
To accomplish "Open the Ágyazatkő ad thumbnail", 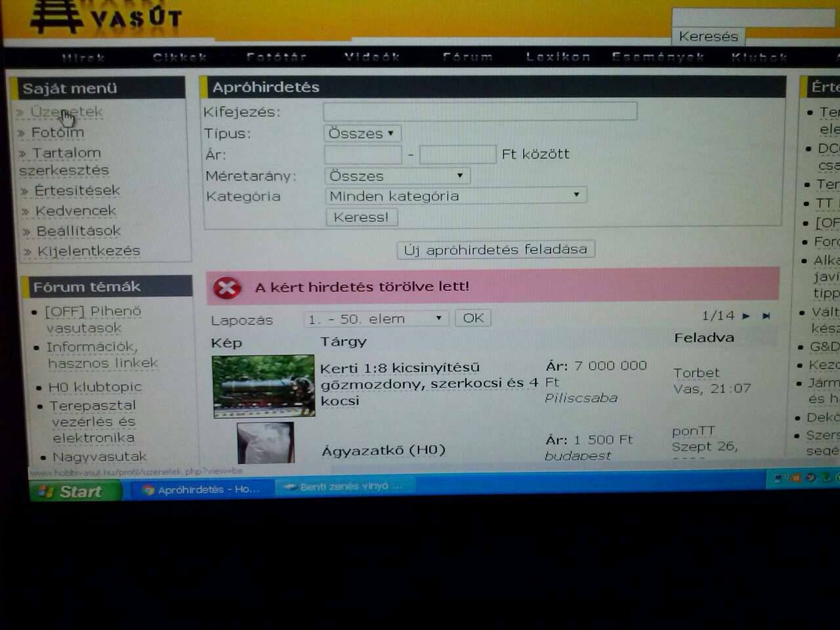I will (265, 443).
